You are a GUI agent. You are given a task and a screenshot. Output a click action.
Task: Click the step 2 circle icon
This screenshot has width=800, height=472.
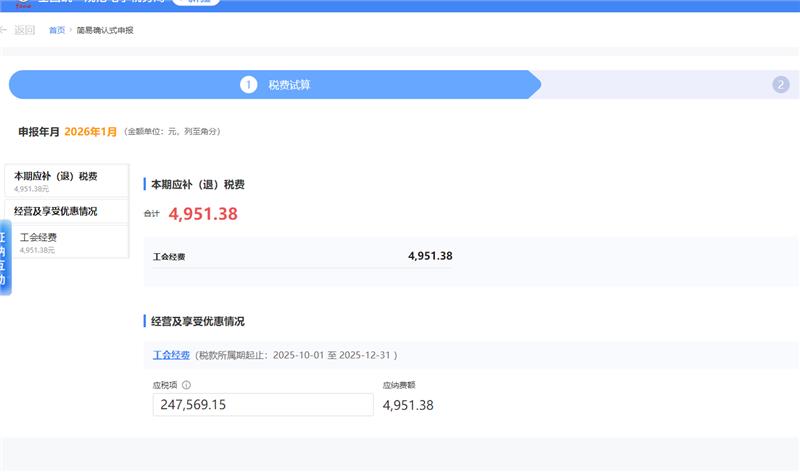pyautogui.click(x=781, y=85)
